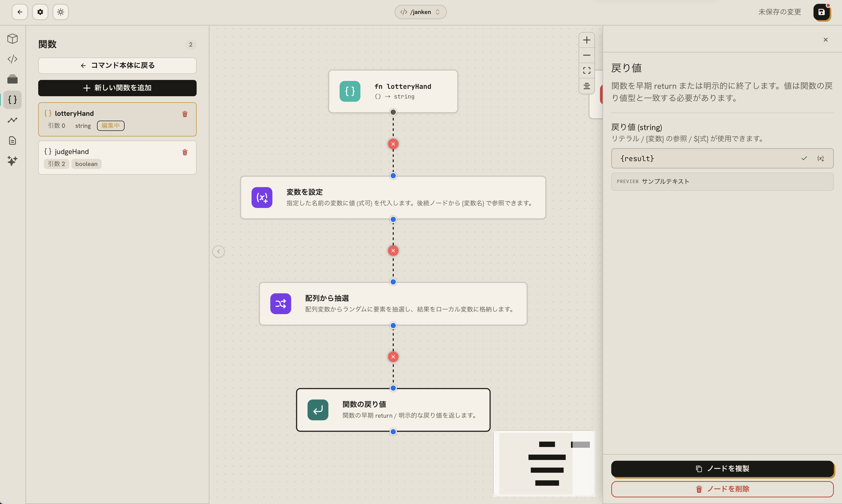Click the save button at top right
The image size is (842, 504).
(821, 12)
